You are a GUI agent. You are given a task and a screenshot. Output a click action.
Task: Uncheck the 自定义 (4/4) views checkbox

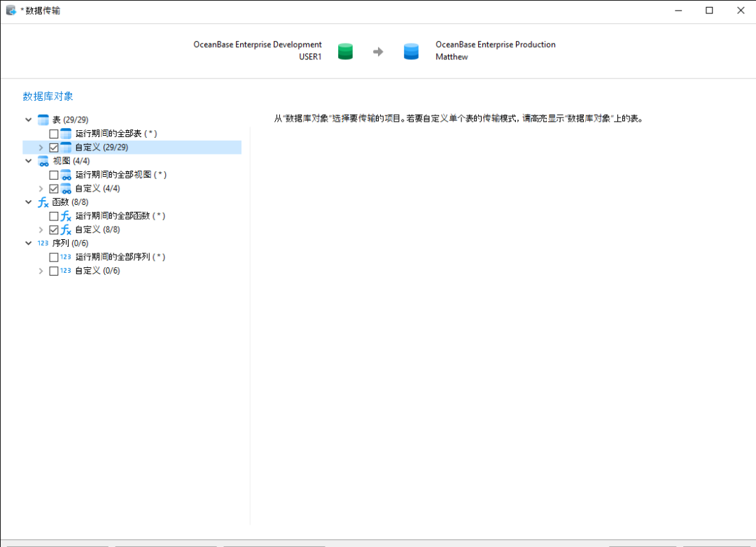[54, 189]
